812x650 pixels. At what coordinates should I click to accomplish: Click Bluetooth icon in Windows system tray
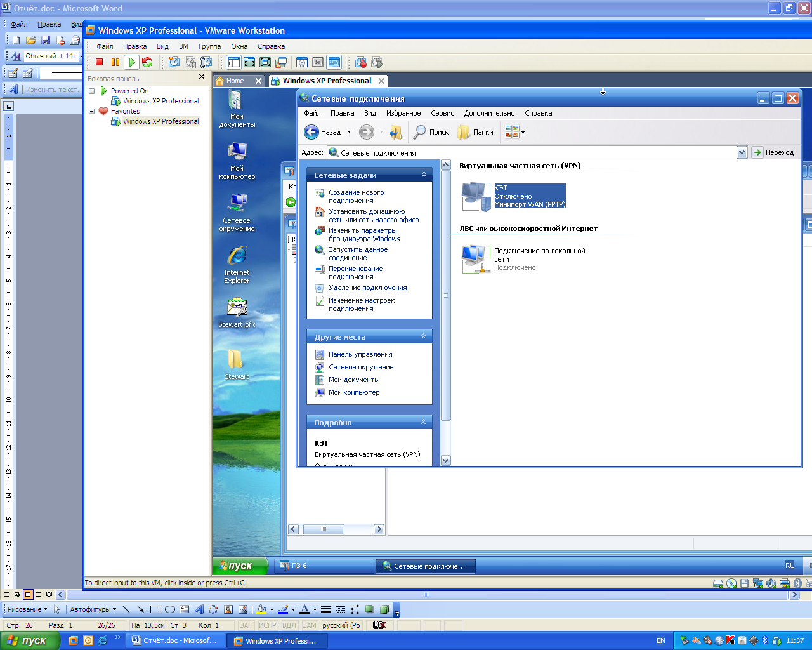(765, 640)
